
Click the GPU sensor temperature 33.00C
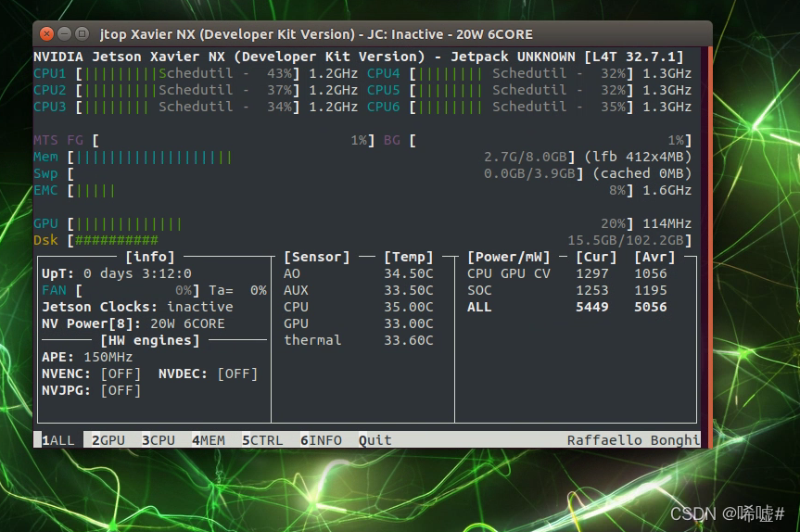pyautogui.click(x=408, y=323)
